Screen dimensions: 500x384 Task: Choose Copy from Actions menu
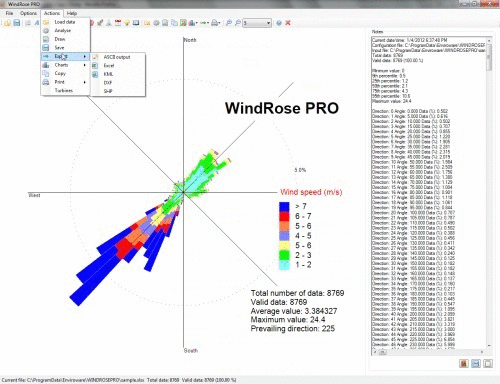(x=65, y=73)
